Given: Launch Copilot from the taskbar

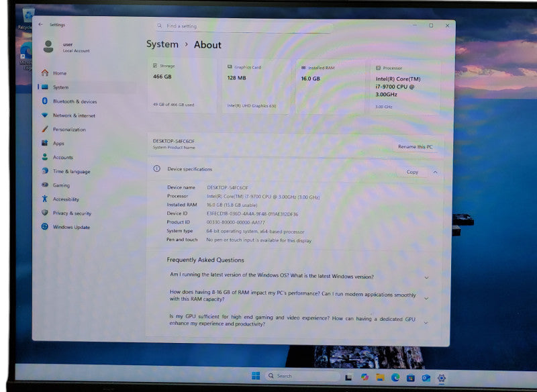Looking at the screenshot, I should coord(364,377).
